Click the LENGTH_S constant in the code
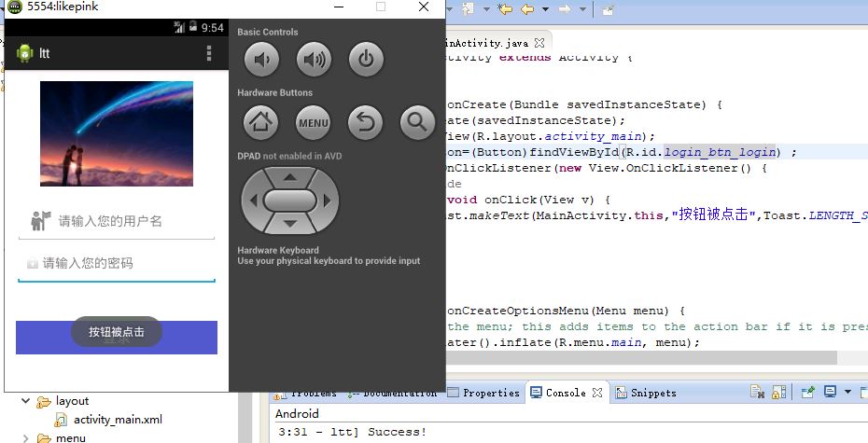Image resolution: width=868 pixels, height=443 pixels. click(838, 215)
